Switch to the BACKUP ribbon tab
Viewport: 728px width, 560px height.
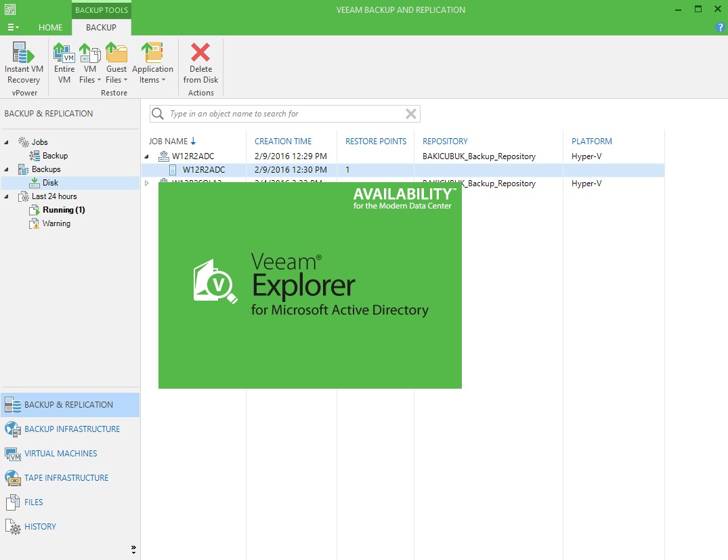click(x=101, y=27)
